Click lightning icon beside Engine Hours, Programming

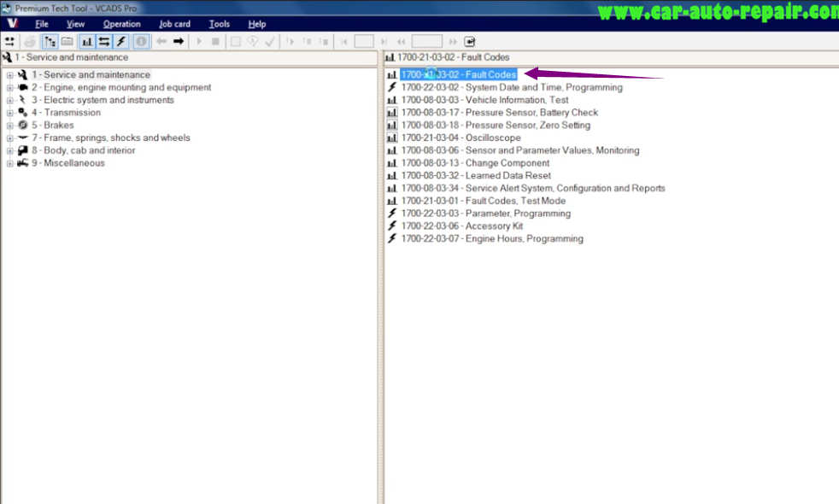click(x=392, y=238)
